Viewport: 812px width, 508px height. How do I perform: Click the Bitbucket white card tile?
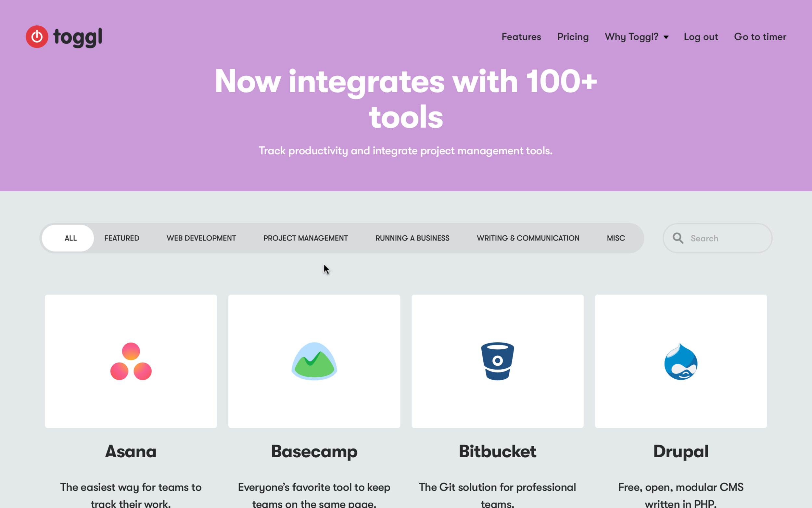[x=498, y=361]
